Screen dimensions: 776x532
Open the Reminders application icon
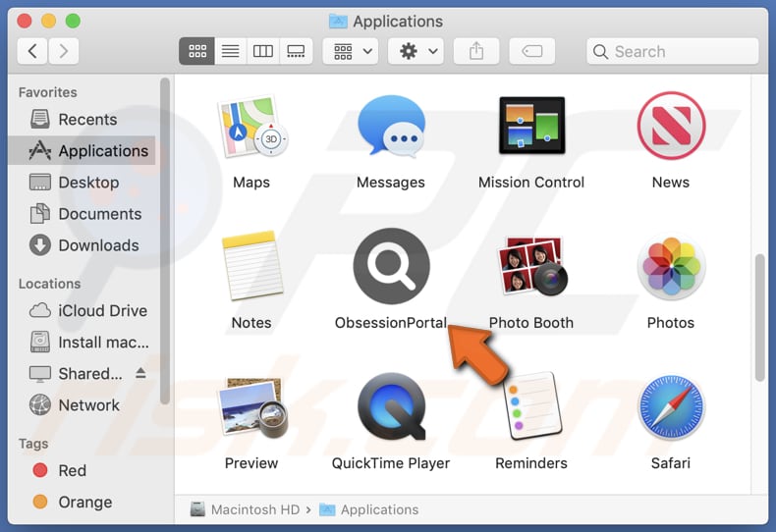pos(533,406)
